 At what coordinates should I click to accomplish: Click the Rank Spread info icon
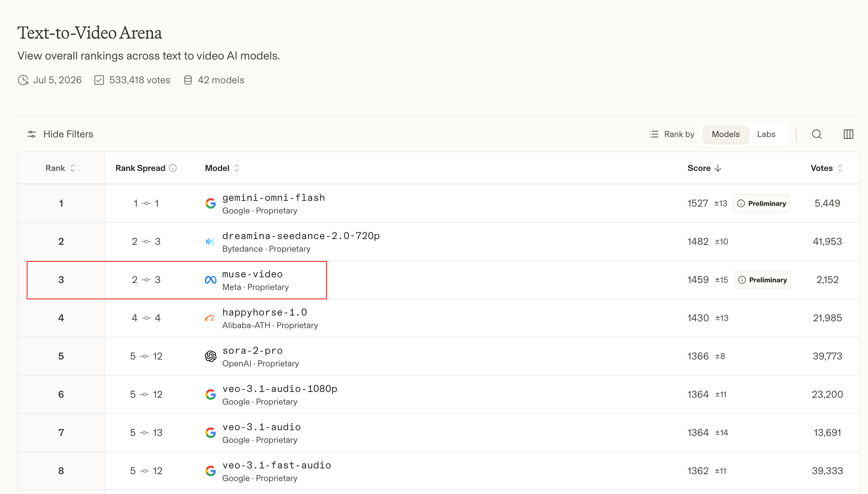(173, 168)
